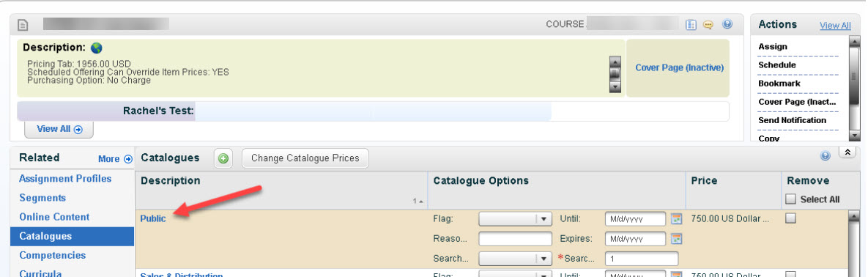
Task: Open calendar picker for Public Until date
Action: click(676, 219)
